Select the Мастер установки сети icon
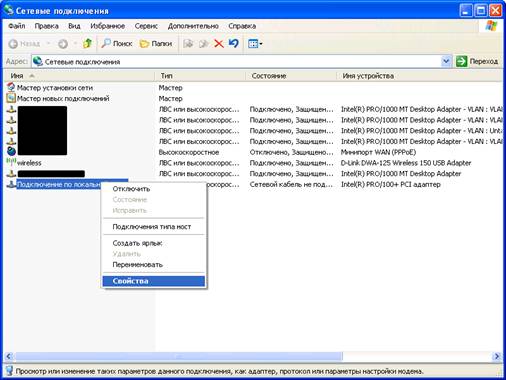 [x=11, y=87]
